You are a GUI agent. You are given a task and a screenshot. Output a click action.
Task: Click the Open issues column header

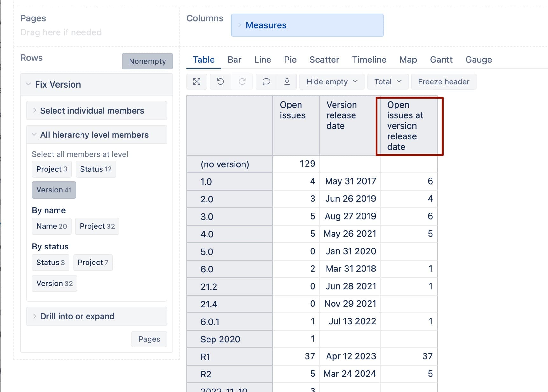(296, 126)
